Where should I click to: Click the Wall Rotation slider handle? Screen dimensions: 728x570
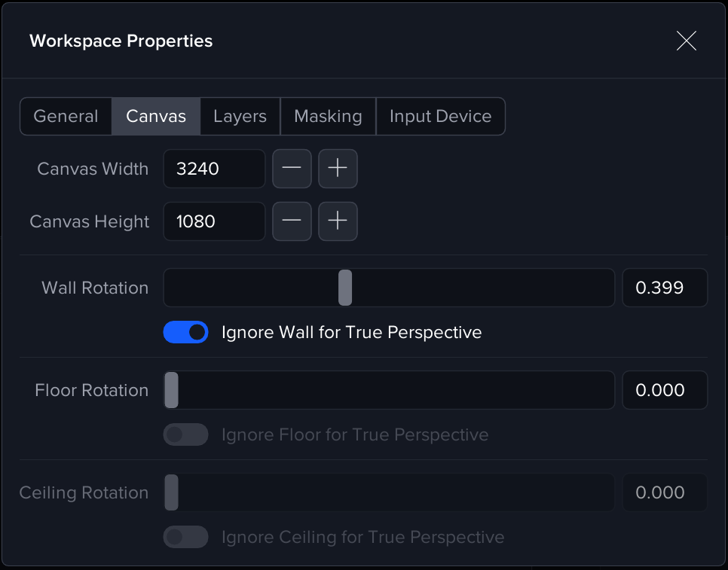(x=345, y=288)
